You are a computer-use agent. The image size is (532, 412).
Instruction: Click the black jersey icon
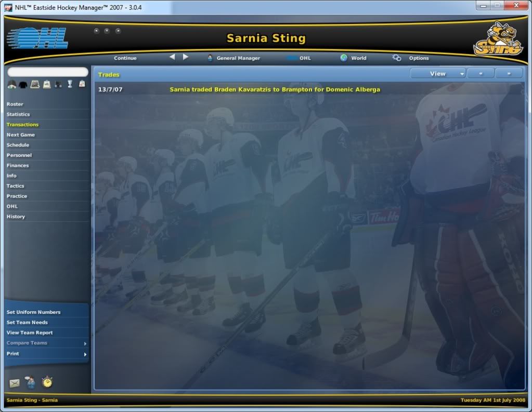(x=23, y=85)
